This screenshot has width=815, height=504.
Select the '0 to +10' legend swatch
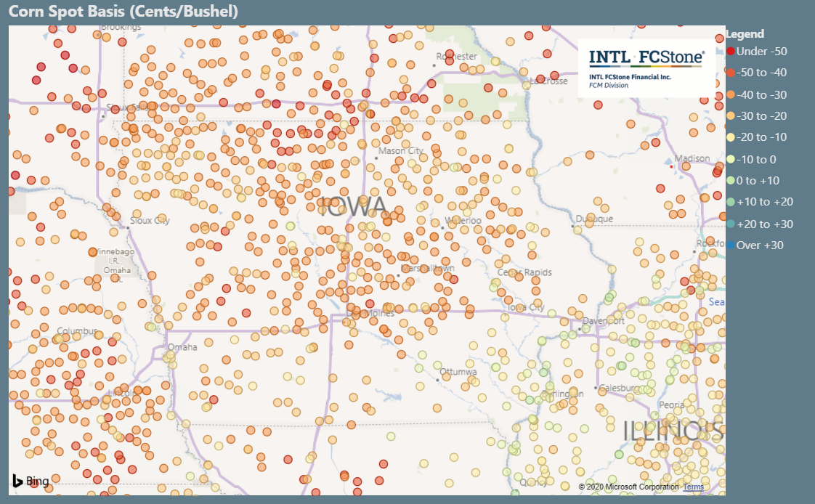[730, 180]
